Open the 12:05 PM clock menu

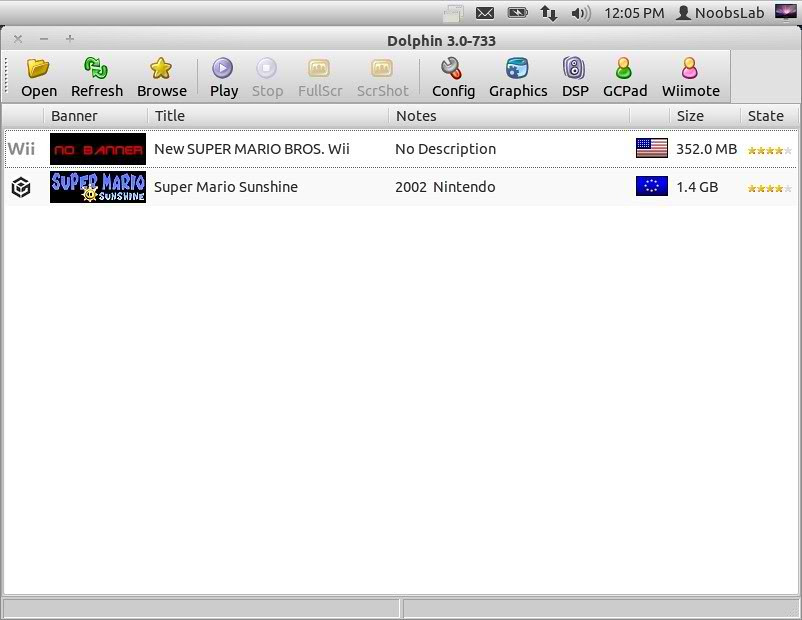[x=634, y=13]
